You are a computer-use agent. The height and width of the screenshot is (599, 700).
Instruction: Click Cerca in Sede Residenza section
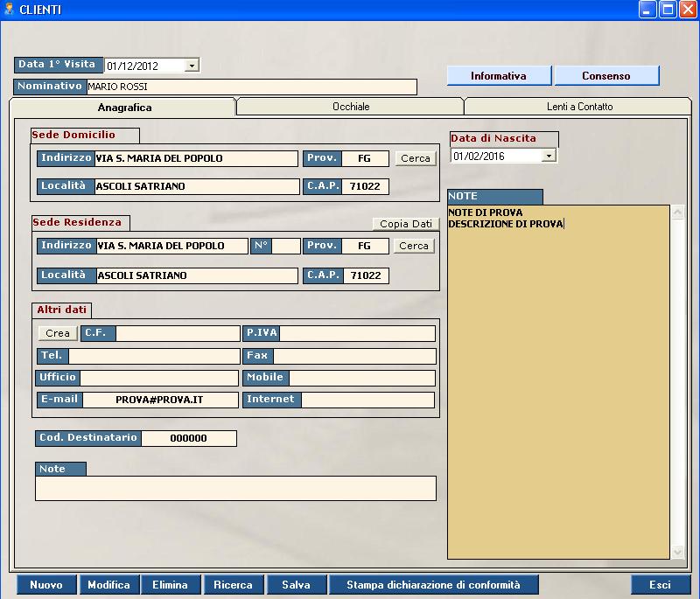tap(414, 246)
